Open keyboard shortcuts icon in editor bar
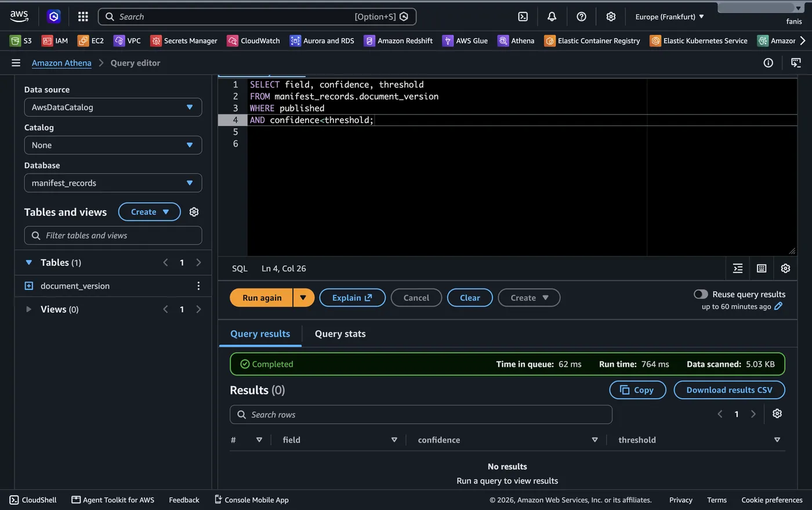Screen dimensions: 812x510 pyautogui.click(x=762, y=268)
